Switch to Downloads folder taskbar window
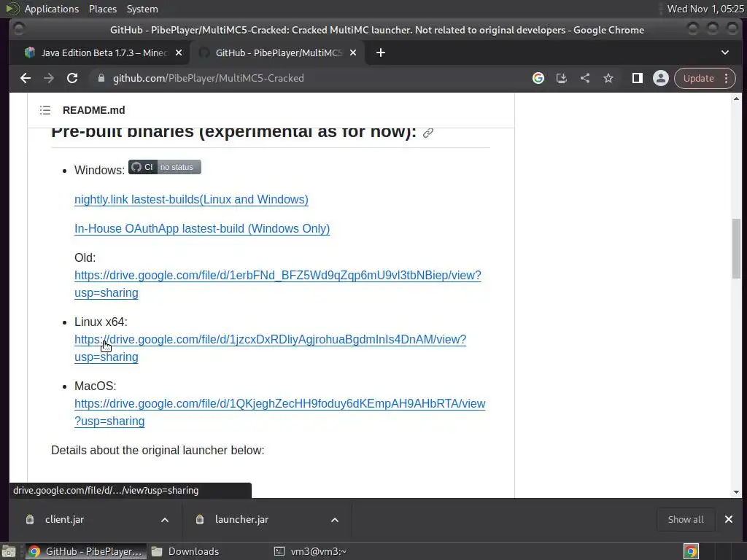The height and width of the screenshot is (560, 747). tap(185, 551)
